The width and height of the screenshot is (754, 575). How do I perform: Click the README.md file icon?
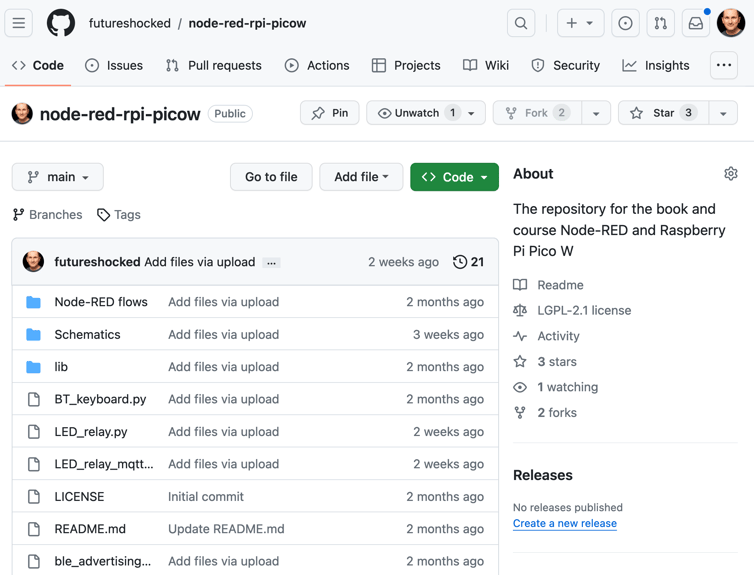coord(34,529)
